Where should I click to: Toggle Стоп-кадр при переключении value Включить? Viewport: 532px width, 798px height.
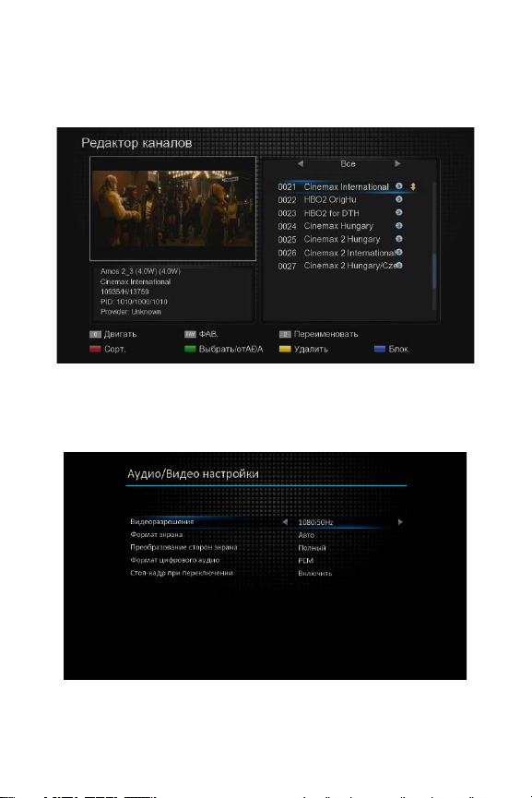(x=314, y=573)
